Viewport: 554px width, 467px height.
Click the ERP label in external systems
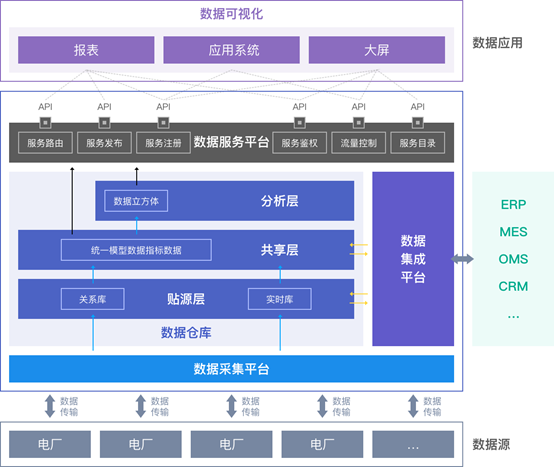coord(513,205)
